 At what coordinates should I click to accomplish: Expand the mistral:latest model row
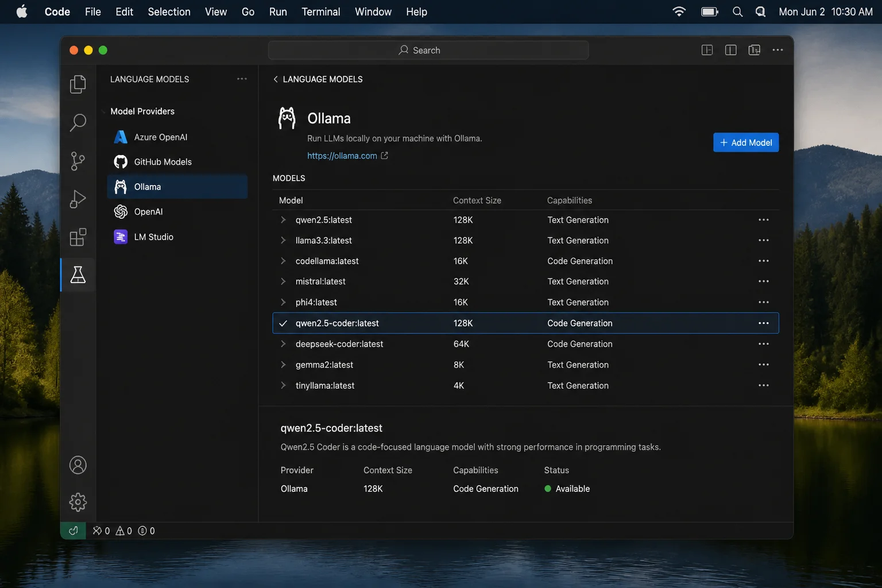pos(283,281)
